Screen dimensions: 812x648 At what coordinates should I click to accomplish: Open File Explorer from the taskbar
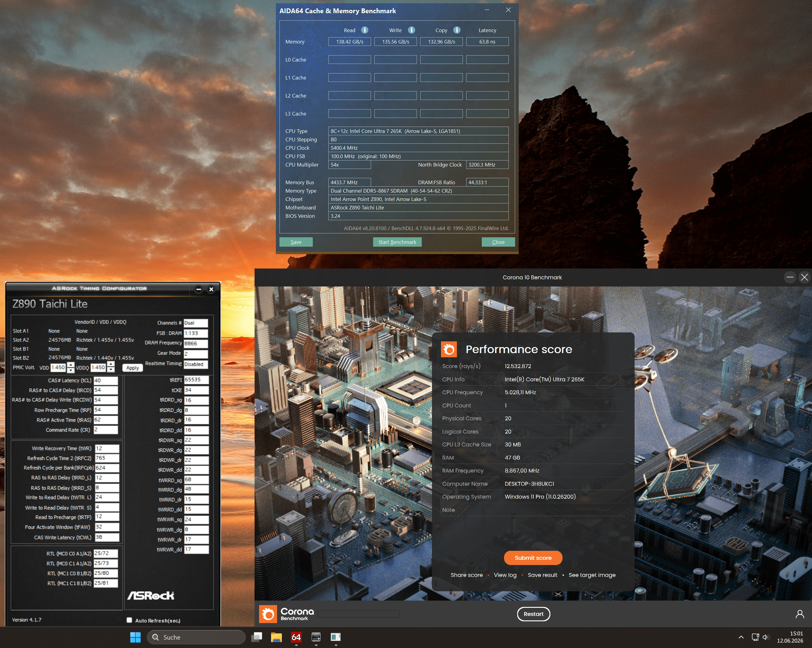(276, 637)
